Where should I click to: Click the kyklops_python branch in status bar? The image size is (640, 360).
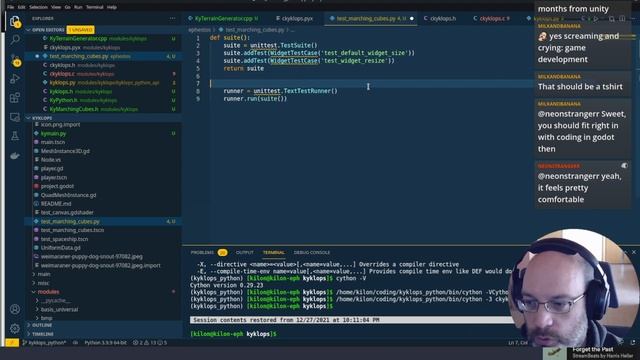click(44, 343)
